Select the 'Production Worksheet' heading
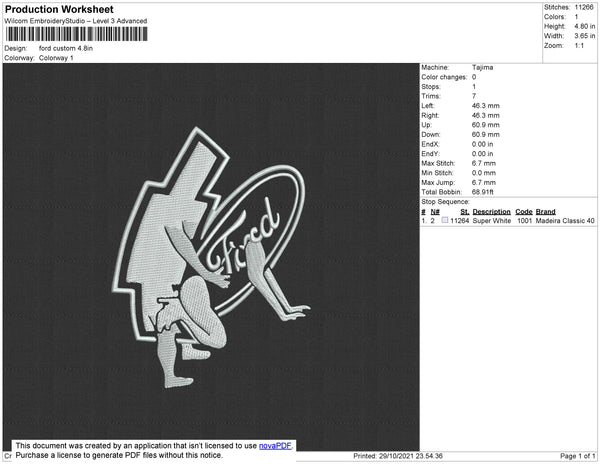The width and height of the screenshot is (600, 464). tap(59, 9)
